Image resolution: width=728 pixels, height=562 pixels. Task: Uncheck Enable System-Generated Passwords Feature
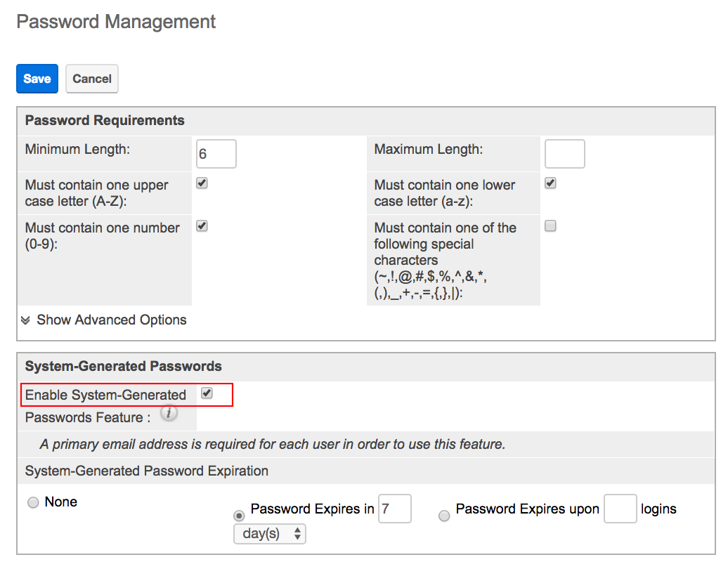tap(207, 393)
